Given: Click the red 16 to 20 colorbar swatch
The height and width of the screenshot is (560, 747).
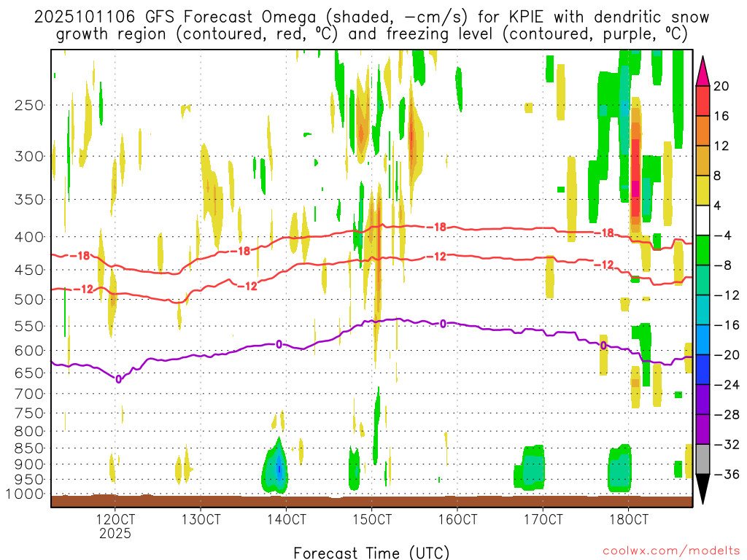Looking at the screenshot, I should coord(703,101).
